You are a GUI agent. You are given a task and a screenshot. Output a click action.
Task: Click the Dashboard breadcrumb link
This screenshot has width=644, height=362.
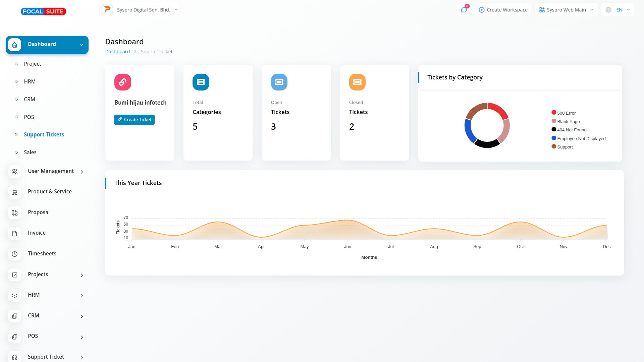tap(117, 52)
